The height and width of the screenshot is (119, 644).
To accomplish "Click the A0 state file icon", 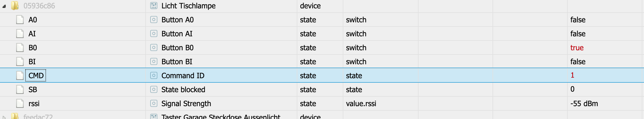I will pyautogui.click(x=20, y=20).
